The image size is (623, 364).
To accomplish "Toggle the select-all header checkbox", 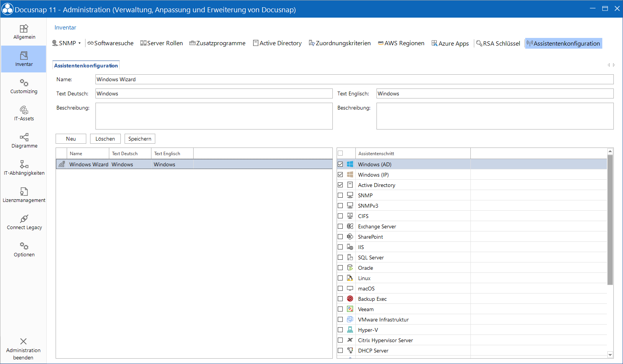I will click(x=340, y=153).
